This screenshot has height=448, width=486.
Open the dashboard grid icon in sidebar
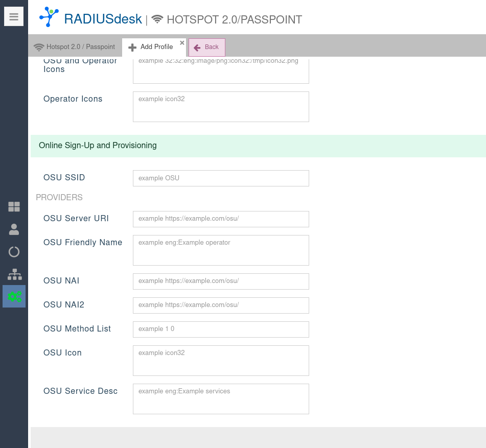coord(14,207)
